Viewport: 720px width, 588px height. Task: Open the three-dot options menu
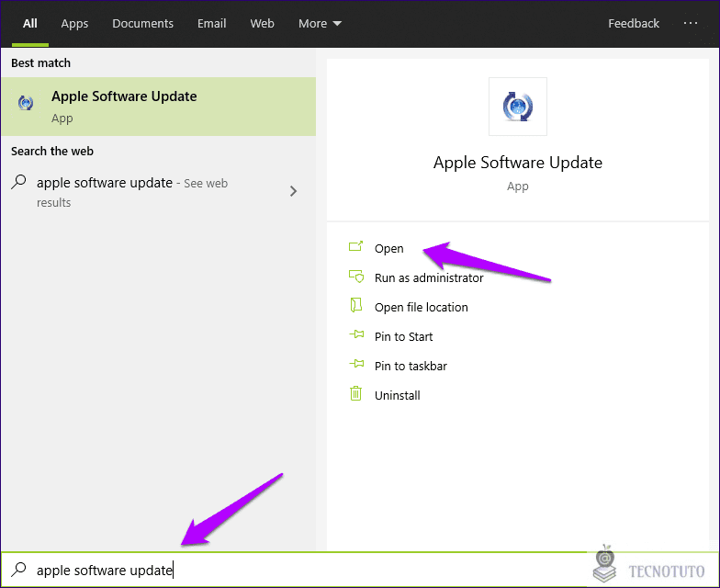click(x=691, y=23)
